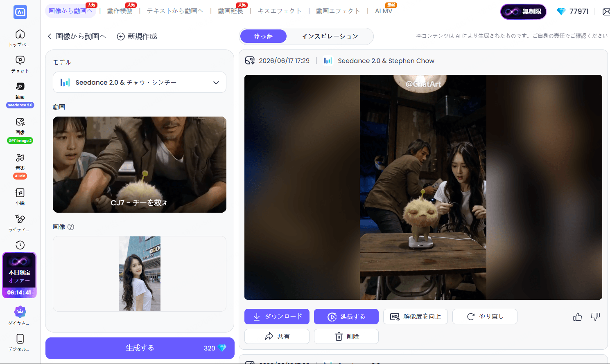Switch to AI MV top tab
The width and height of the screenshot is (610, 364).
pos(384,11)
